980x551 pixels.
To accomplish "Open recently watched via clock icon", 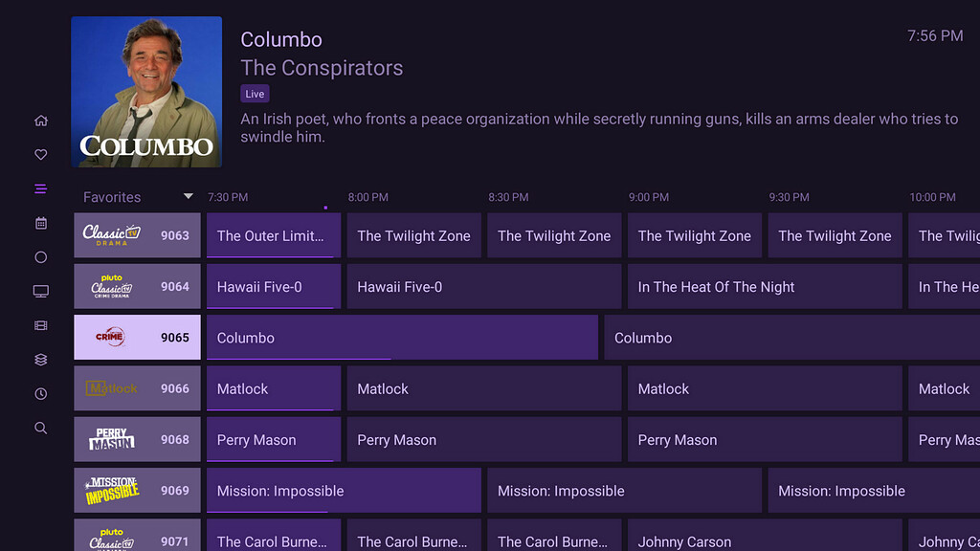I will (x=40, y=393).
